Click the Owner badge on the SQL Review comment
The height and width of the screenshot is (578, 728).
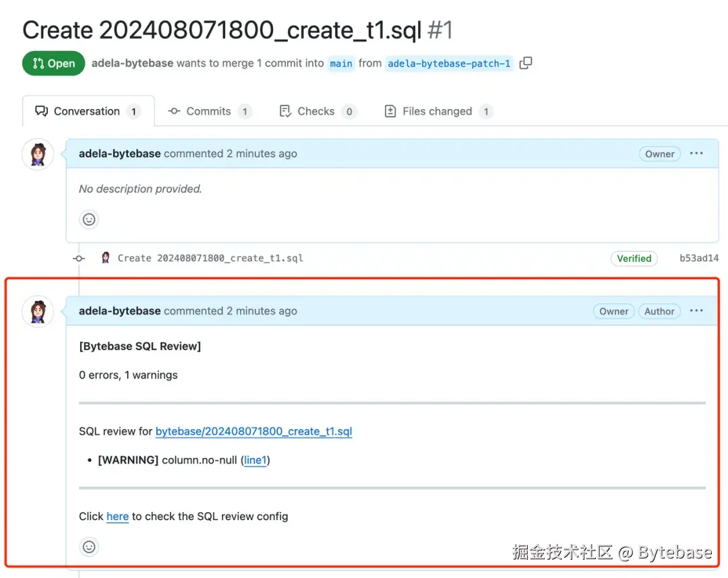(x=614, y=311)
